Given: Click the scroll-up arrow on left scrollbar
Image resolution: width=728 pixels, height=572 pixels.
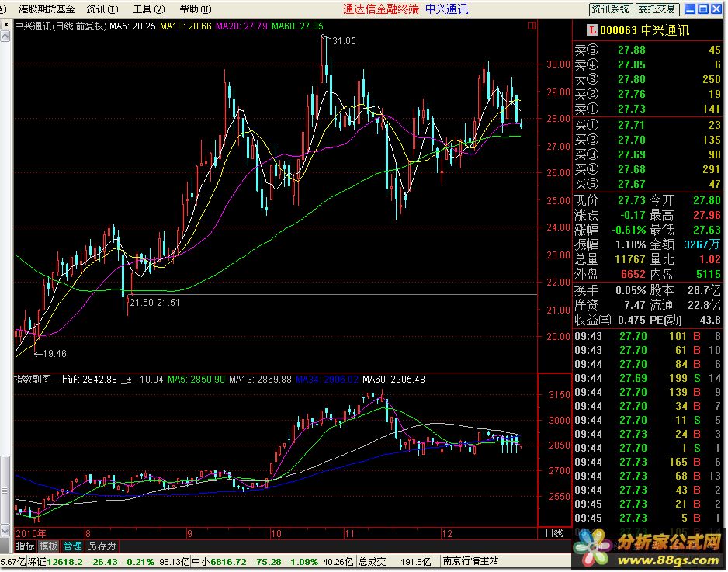Looking at the screenshot, I should pyautogui.click(x=5, y=36).
